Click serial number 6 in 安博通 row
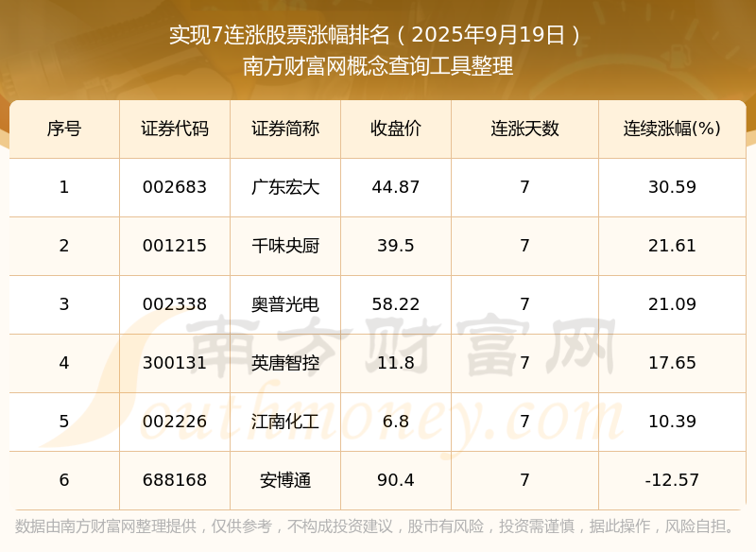The width and height of the screenshot is (756, 552). click(x=64, y=480)
